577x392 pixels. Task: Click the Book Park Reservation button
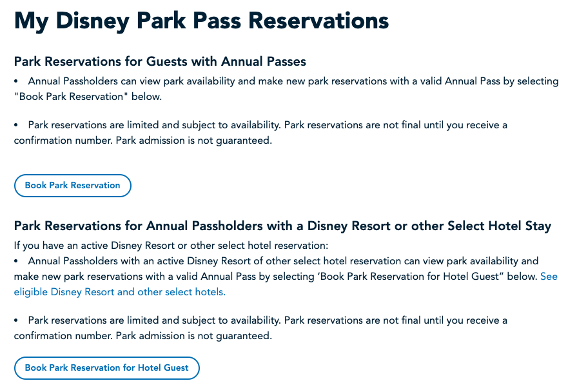(x=73, y=186)
